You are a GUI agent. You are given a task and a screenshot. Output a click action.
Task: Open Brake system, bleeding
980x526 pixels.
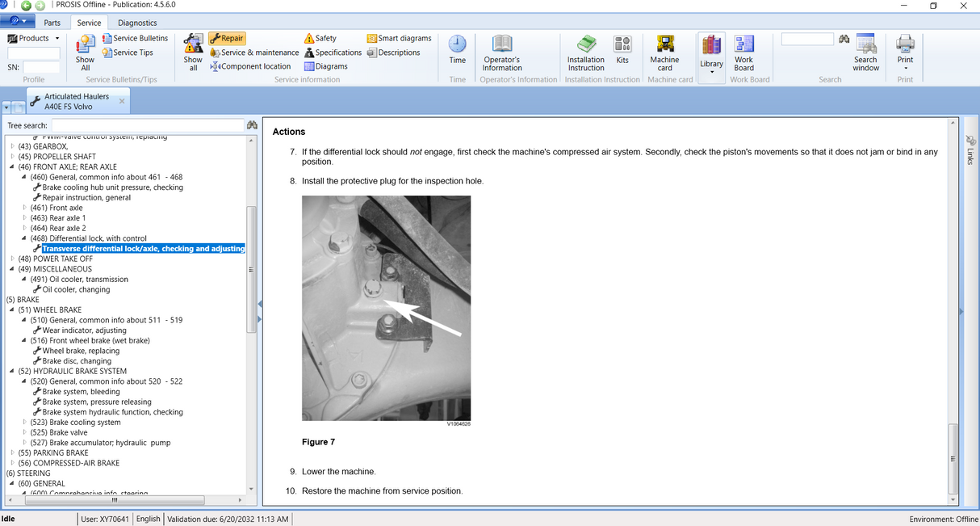coord(81,391)
